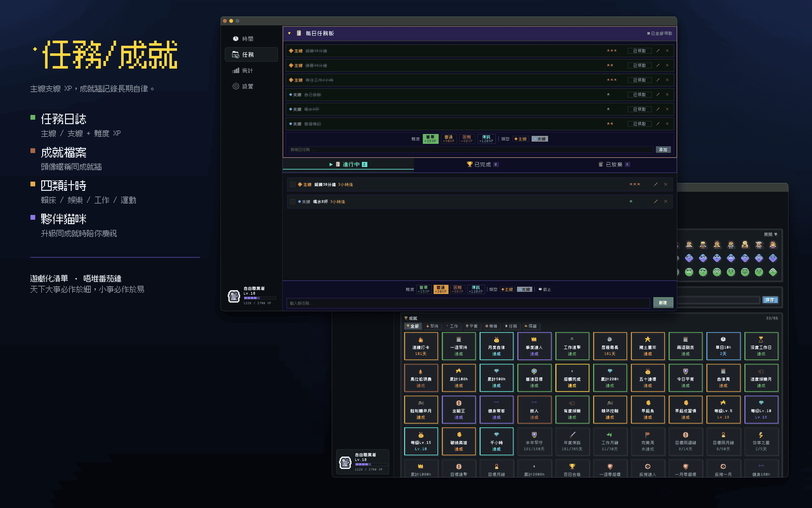Edit in-progress task 喝水8杯
Viewport: 812px width, 508px height.
(656, 201)
